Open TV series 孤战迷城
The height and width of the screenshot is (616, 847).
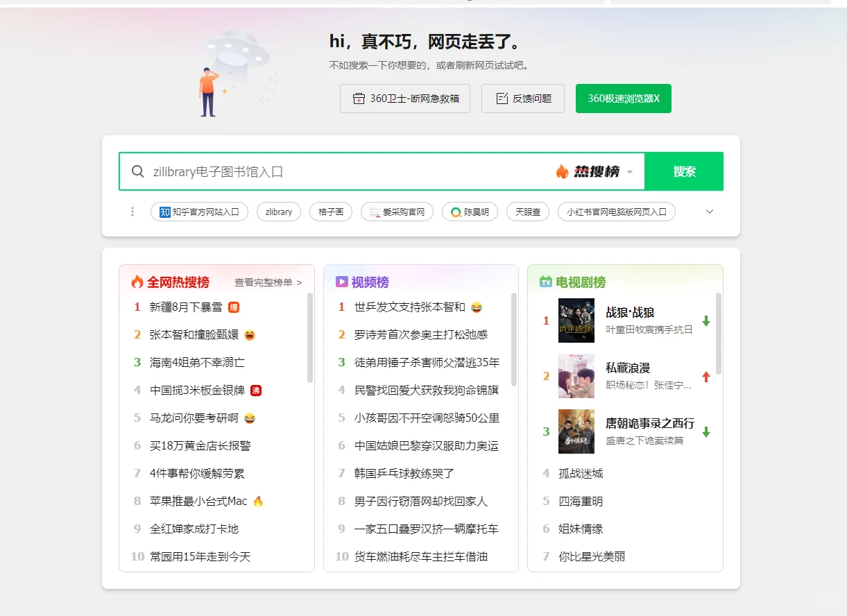tap(581, 473)
